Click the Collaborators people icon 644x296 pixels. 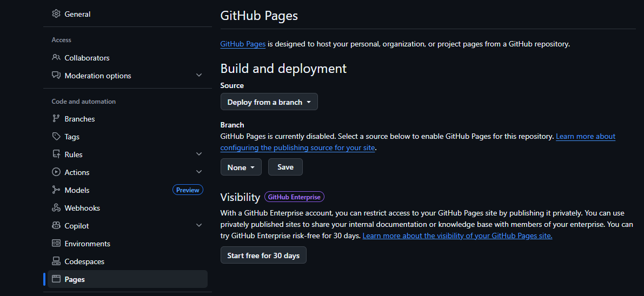pos(56,57)
